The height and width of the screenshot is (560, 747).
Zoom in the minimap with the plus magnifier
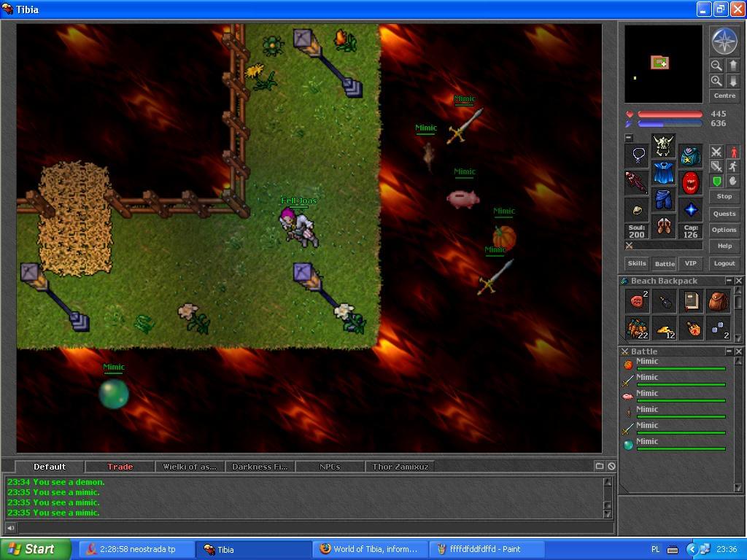[x=716, y=81]
